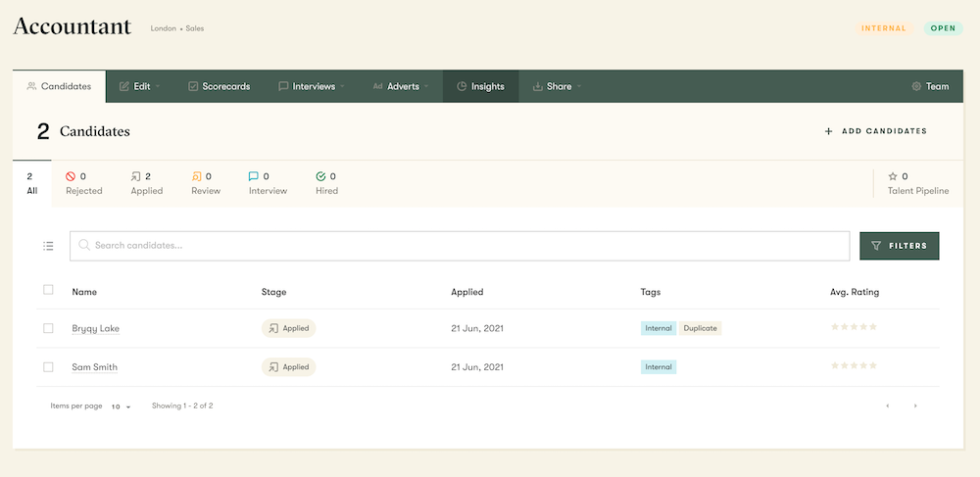Click the Hired checkmark stage icon
980x477 pixels.
coord(320,176)
